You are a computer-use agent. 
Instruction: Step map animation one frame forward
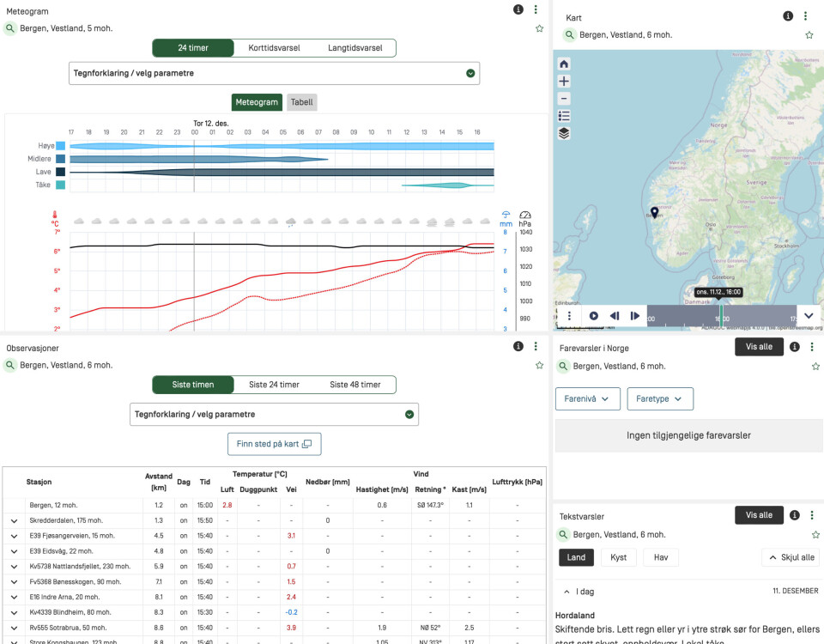(x=635, y=316)
